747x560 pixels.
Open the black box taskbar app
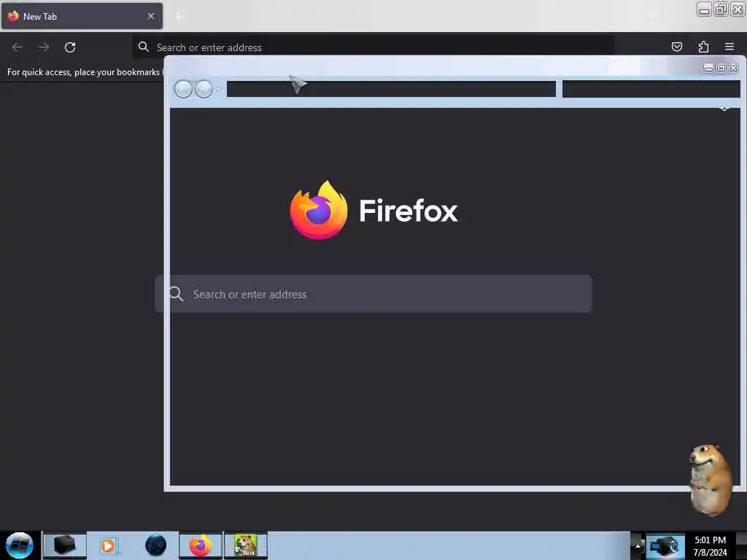[x=65, y=545]
